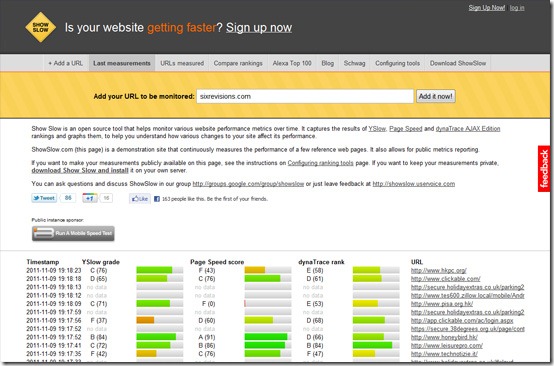This screenshot has width=554, height=366.
Task: Click the log in link
Action: [x=517, y=8]
